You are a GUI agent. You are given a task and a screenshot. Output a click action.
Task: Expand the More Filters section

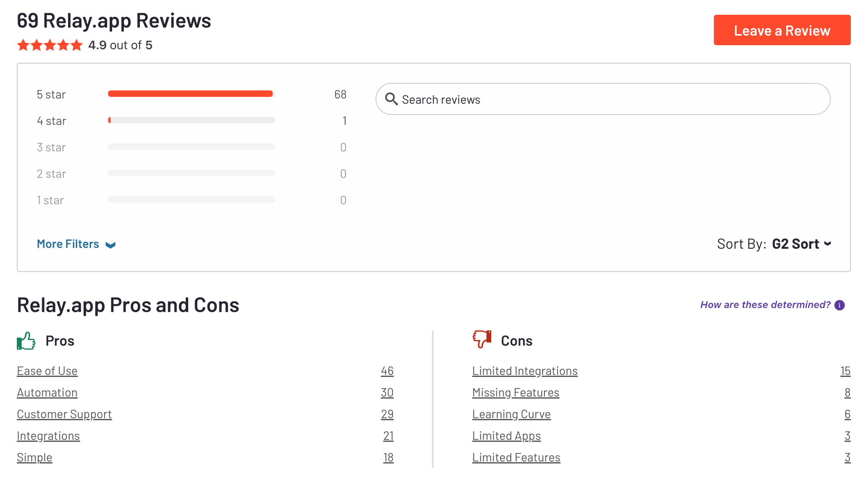[x=76, y=244]
